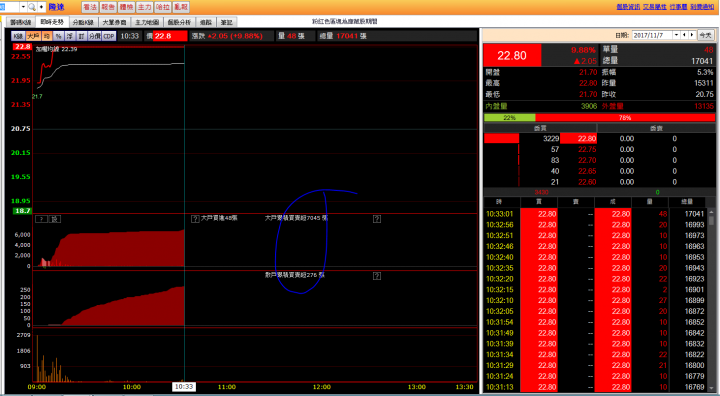Click the 哈拉 button

coord(163,7)
